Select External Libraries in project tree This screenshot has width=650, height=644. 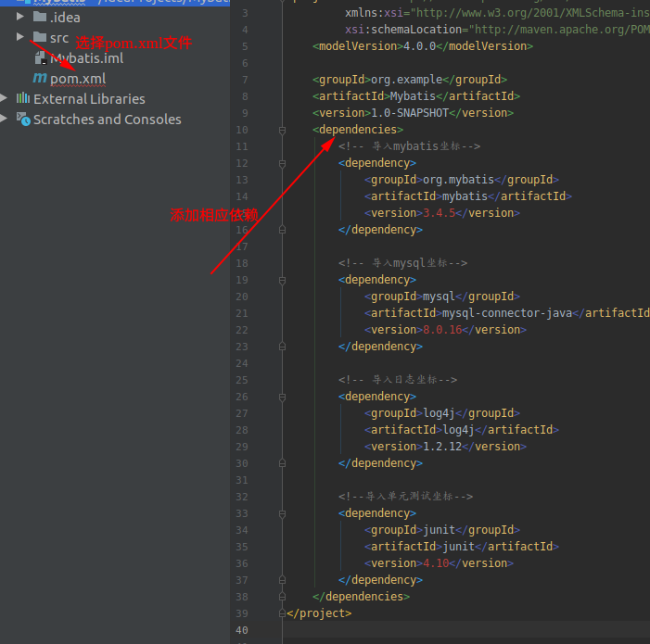tap(89, 99)
